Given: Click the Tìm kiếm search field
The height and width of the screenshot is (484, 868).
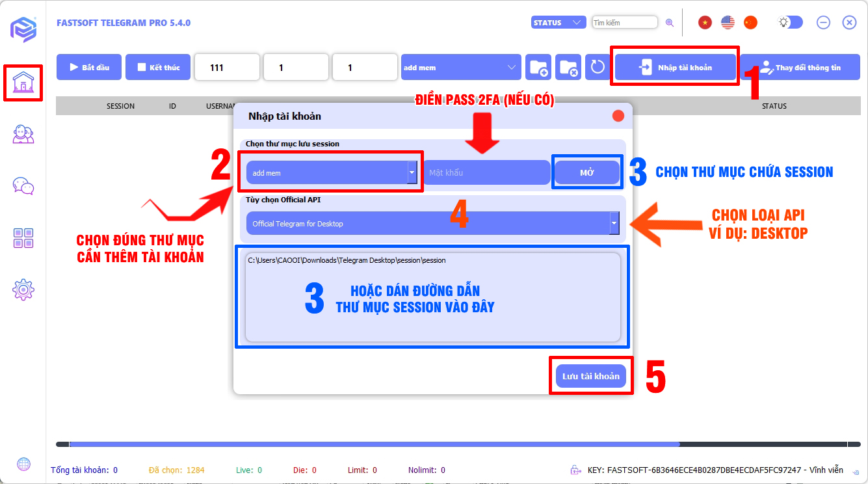Looking at the screenshot, I should (625, 23).
